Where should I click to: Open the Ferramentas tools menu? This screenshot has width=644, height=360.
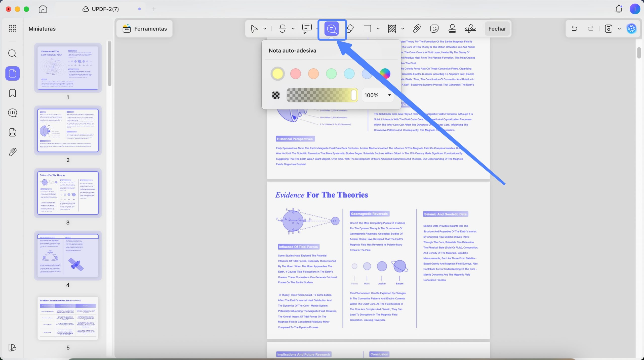[x=145, y=29]
